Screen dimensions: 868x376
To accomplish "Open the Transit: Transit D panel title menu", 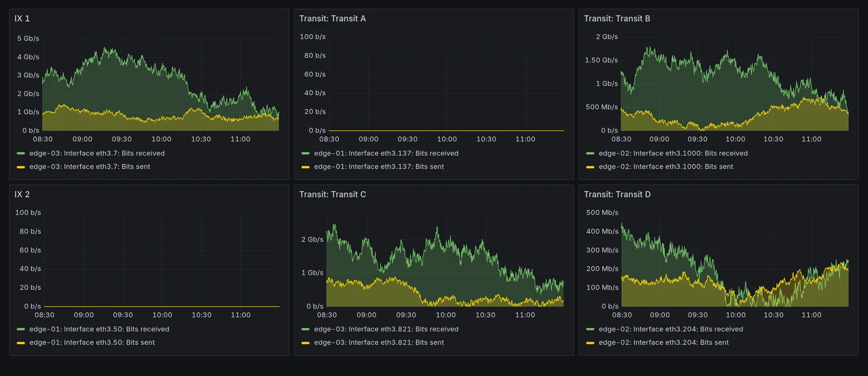I will (x=617, y=194).
